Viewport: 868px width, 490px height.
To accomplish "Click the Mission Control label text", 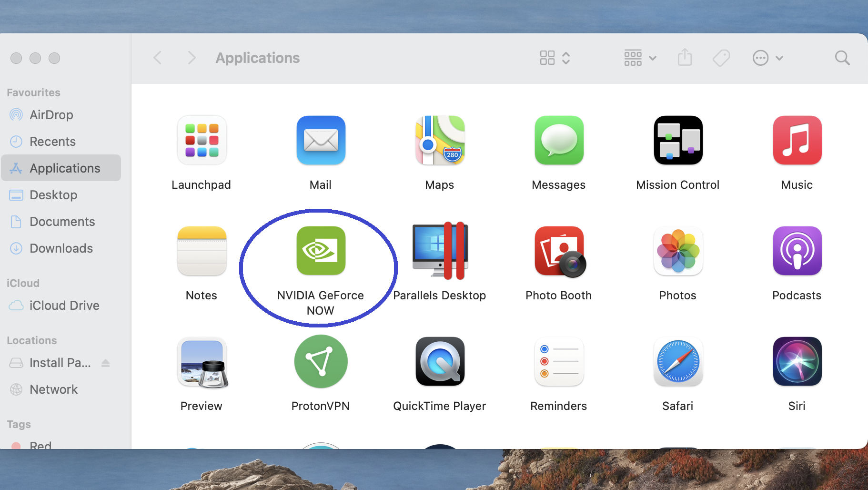I will click(x=678, y=185).
